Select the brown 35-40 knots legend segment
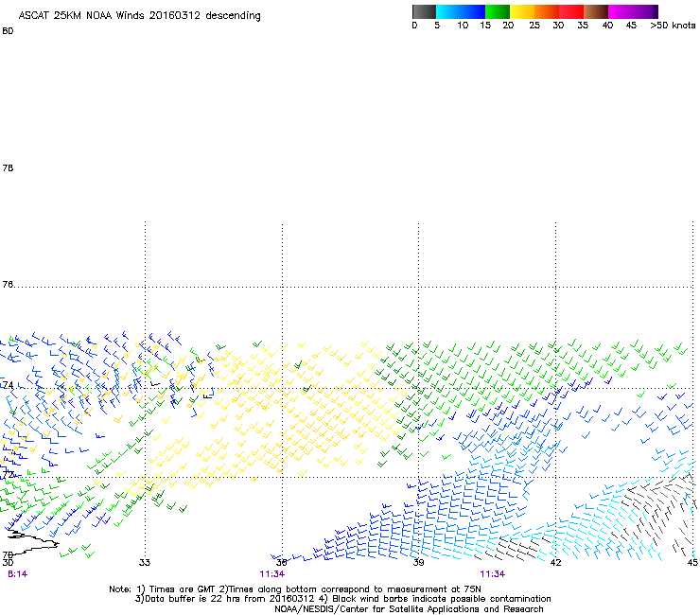 coord(596,11)
